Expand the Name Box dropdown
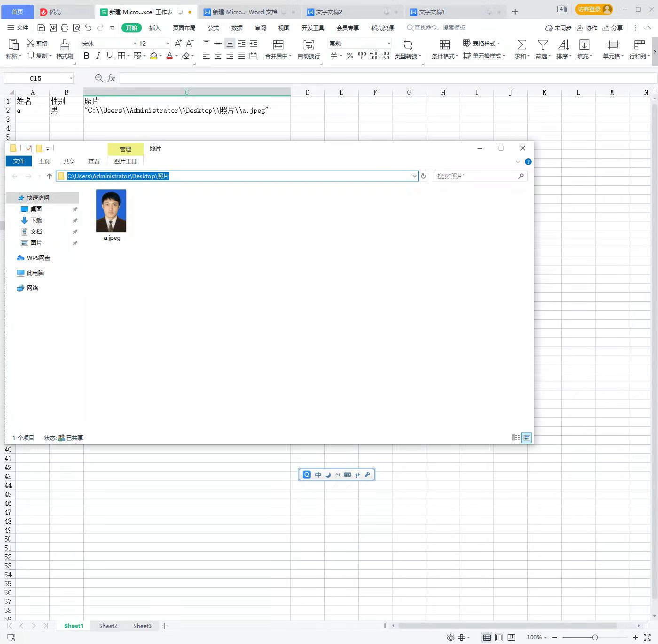The image size is (658, 644). pyautogui.click(x=71, y=79)
